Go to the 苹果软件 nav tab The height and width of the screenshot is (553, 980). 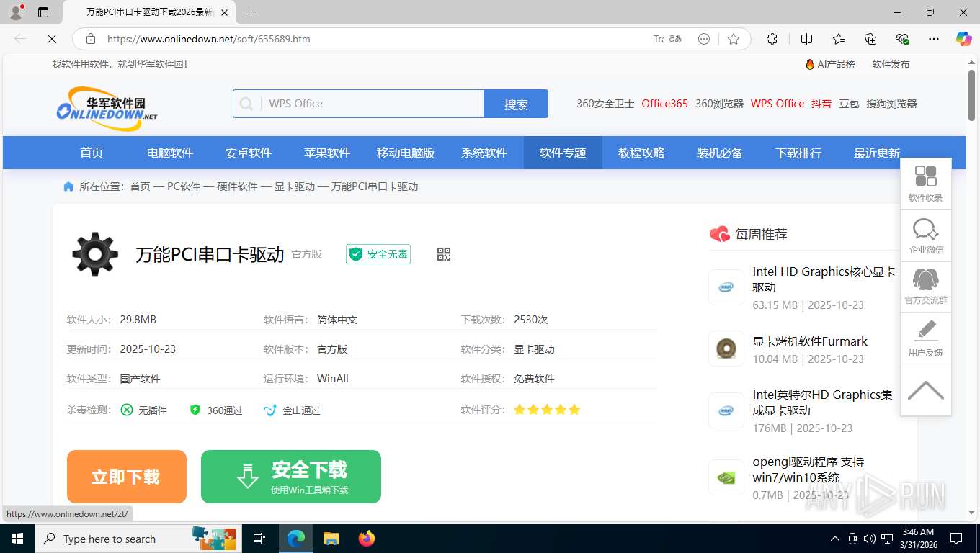tap(327, 153)
